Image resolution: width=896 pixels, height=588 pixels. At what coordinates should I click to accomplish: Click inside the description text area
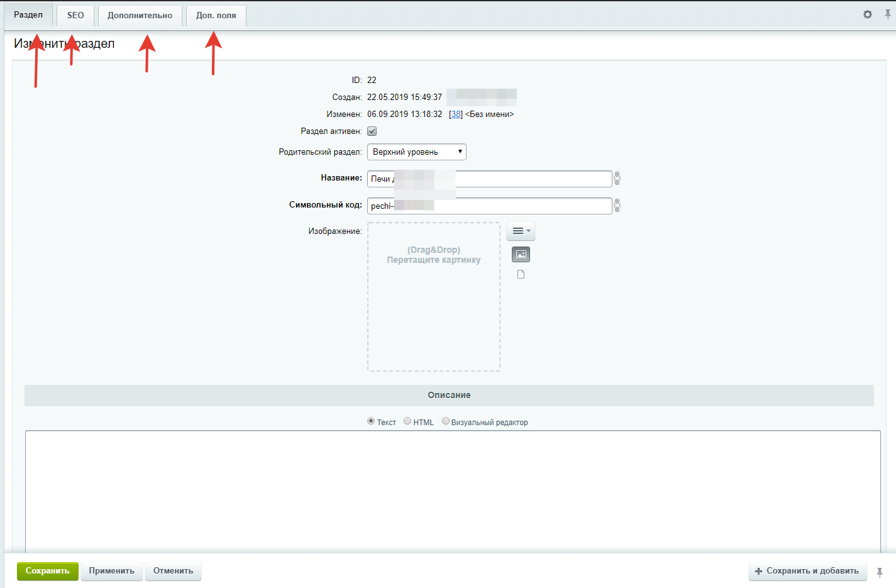click(x=453, y=491)
